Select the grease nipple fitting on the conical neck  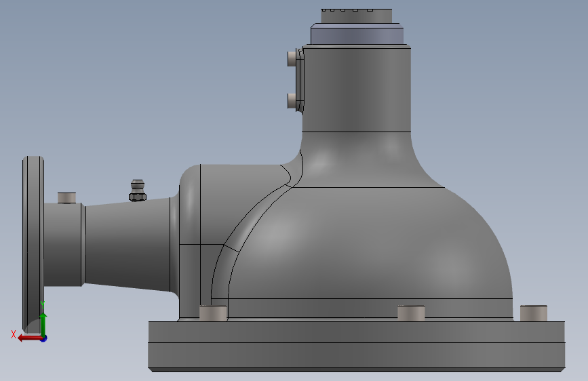137,190
